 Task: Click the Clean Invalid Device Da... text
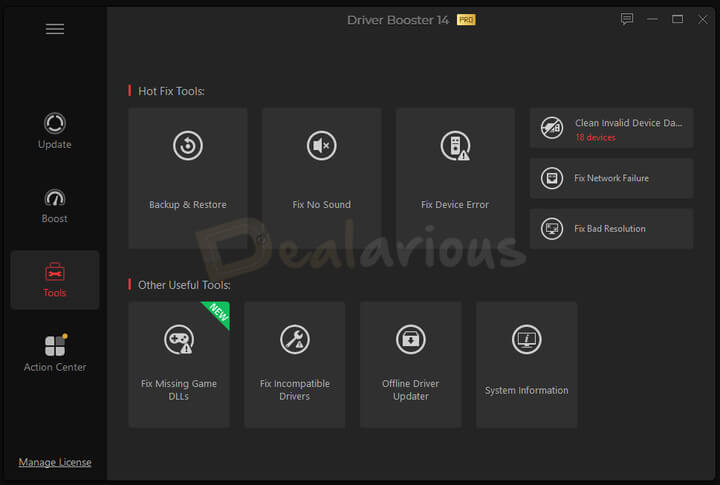point(628,123)
